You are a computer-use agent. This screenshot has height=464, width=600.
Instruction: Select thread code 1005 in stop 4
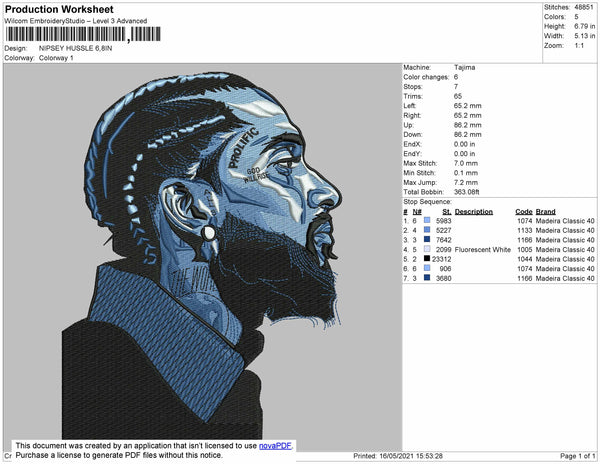click(x=525, y=249)
